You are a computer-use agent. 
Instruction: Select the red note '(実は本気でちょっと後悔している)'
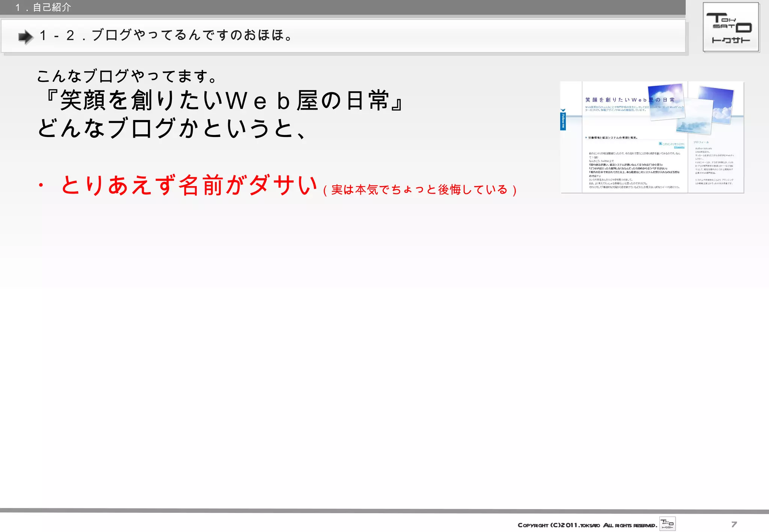(420, 190)
